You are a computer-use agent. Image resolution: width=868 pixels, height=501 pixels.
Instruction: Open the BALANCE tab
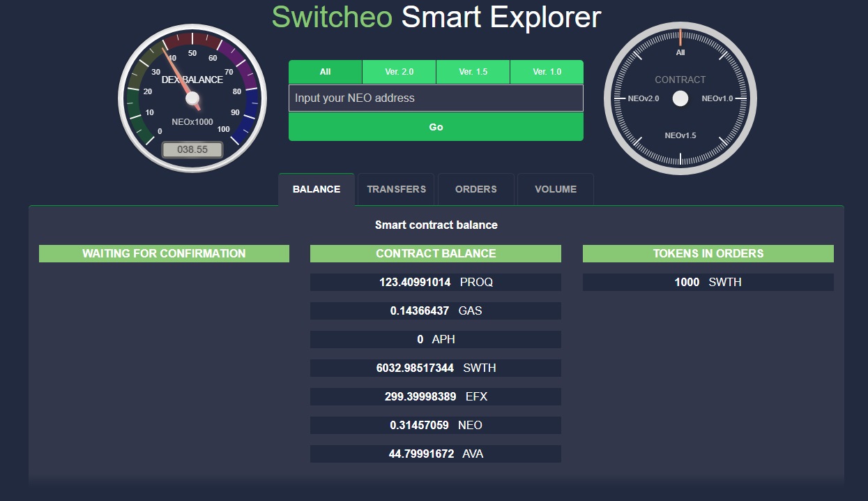[x=317, y=189]
